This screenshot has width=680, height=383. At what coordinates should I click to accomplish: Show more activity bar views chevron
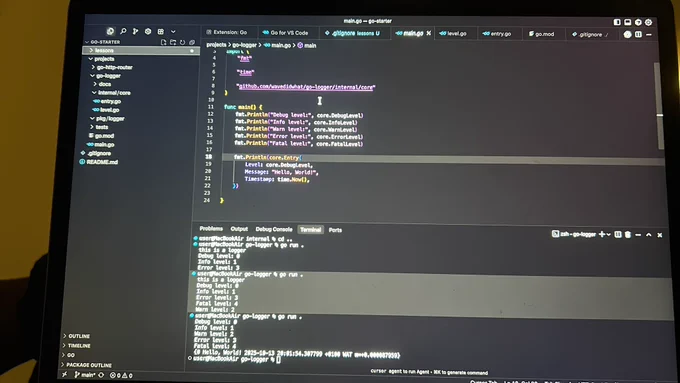point(173,32)
